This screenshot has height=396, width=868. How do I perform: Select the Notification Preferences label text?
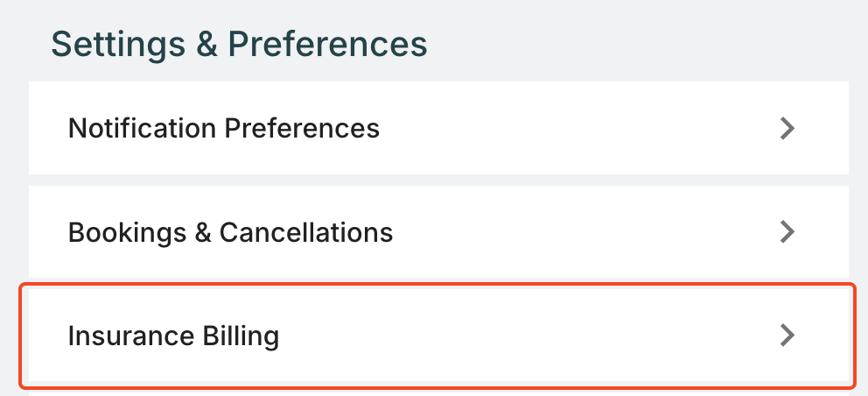point(224,129)
